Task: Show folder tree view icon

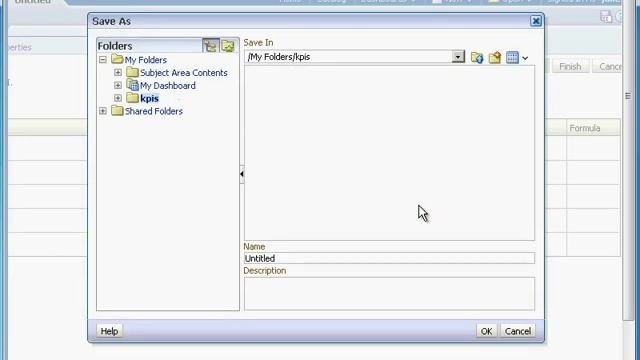Action: pyautogui.click(x=211, y=46)
